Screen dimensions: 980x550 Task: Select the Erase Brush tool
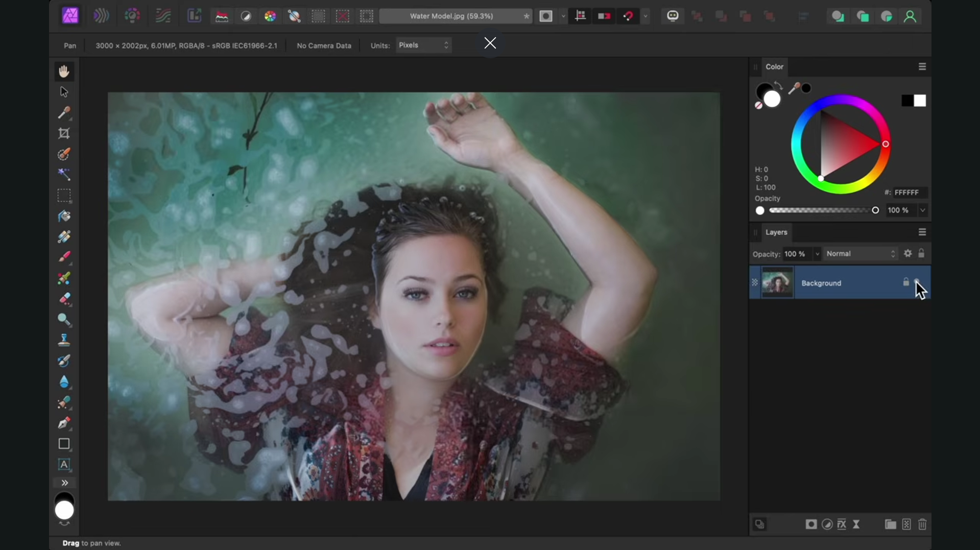tap(64, 299)
